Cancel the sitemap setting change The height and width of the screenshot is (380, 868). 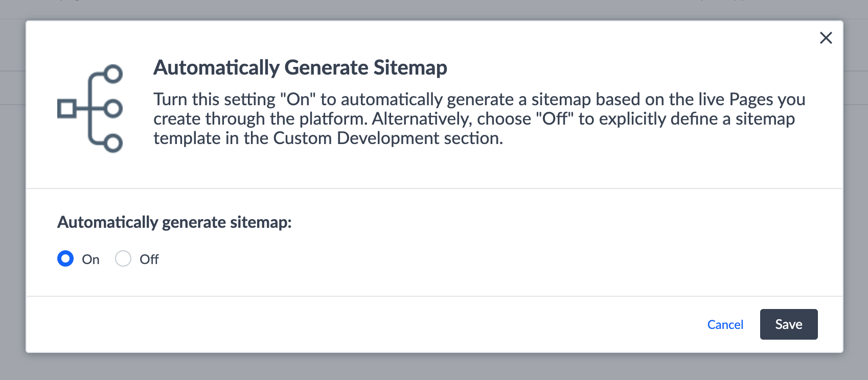click(x=725, y=324)
